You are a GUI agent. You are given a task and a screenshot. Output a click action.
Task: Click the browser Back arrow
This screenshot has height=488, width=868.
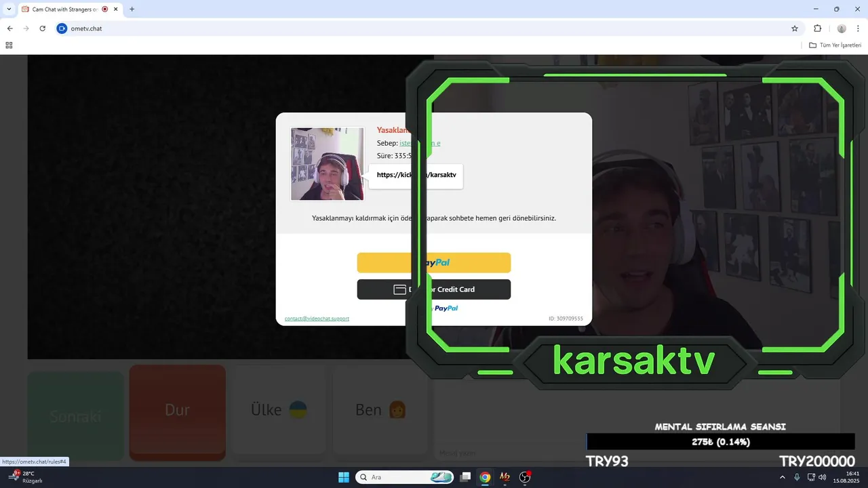[x=10, y=28]
